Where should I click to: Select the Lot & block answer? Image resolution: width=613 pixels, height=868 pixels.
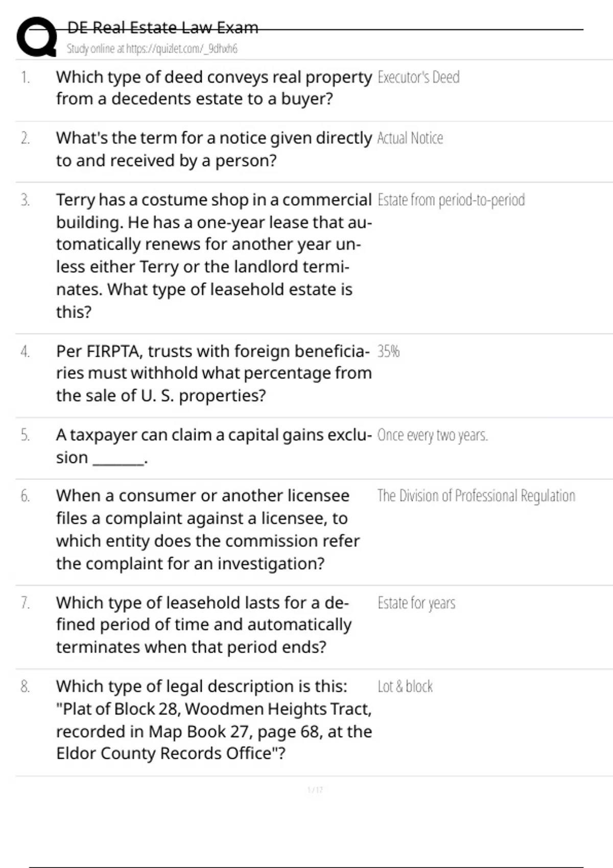coord(405,686)
